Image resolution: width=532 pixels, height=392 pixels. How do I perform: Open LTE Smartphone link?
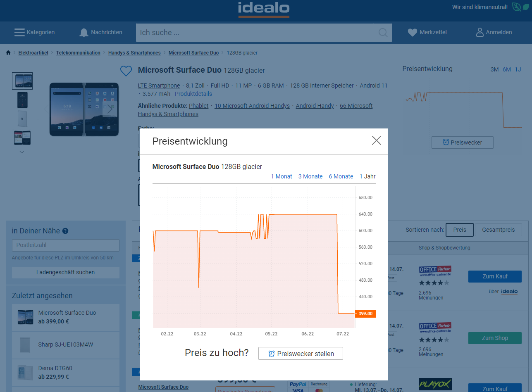pos(159,86)
